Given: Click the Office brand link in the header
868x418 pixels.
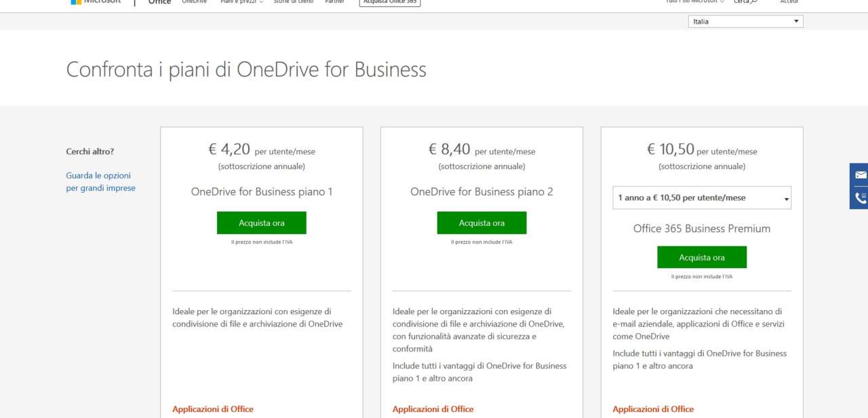Looking at the screenshot, I should pos(159,2).
